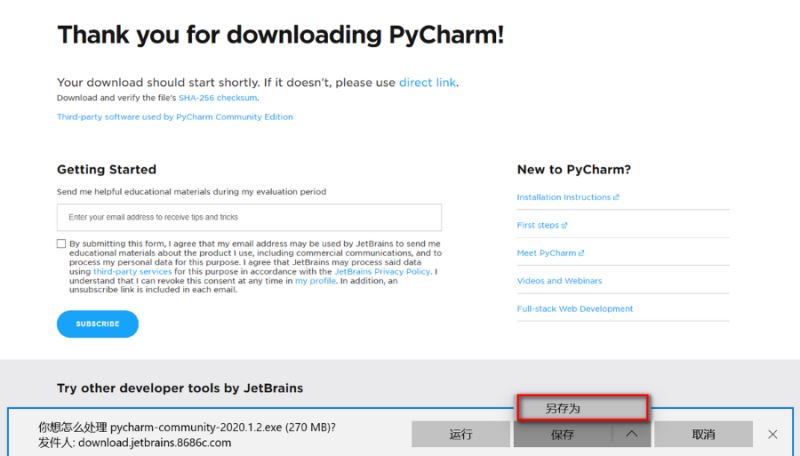800x456 pixels.
Task: Open the direct link for download
Action: (x=427, y=82)
